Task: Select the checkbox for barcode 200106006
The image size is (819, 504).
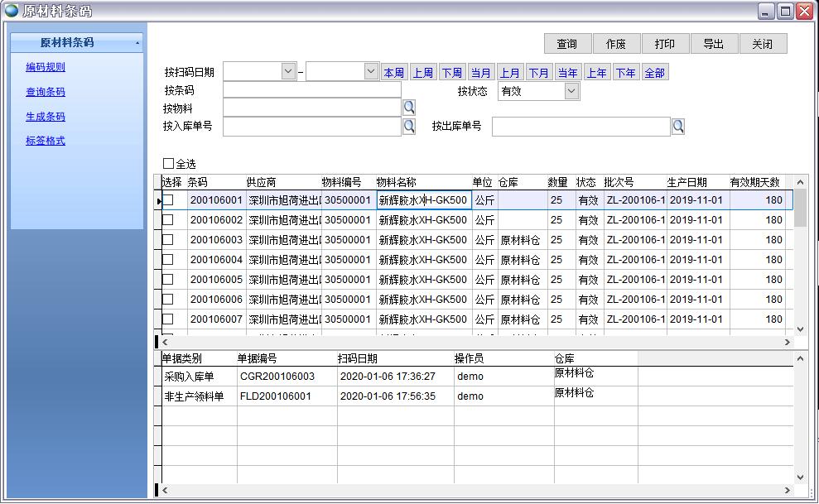Action: tap(168, 300)
